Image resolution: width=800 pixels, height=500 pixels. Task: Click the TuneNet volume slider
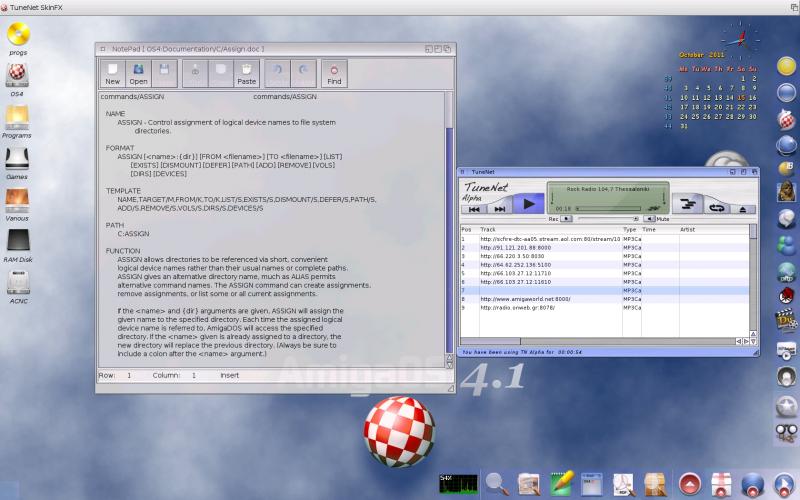coord(608,218)
